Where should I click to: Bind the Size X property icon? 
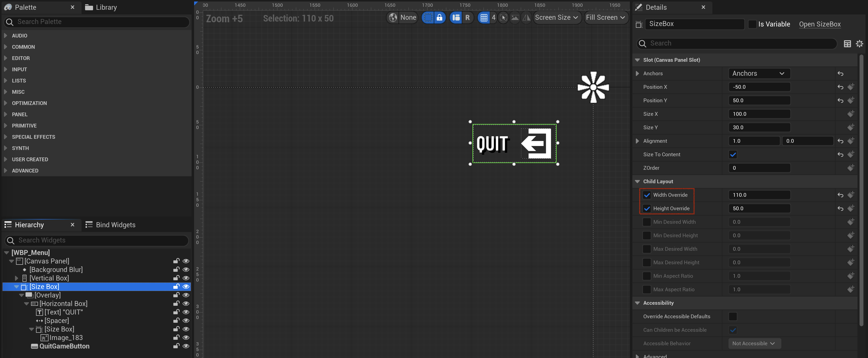(x=850, y=114)
